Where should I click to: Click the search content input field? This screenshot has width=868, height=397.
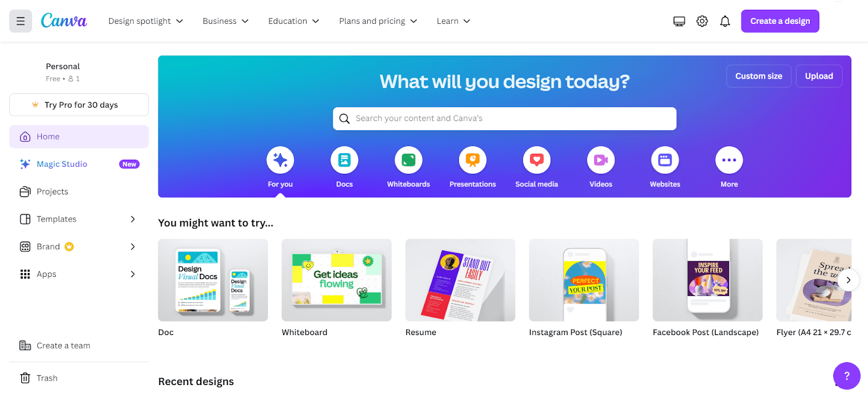tap(505, 118)
